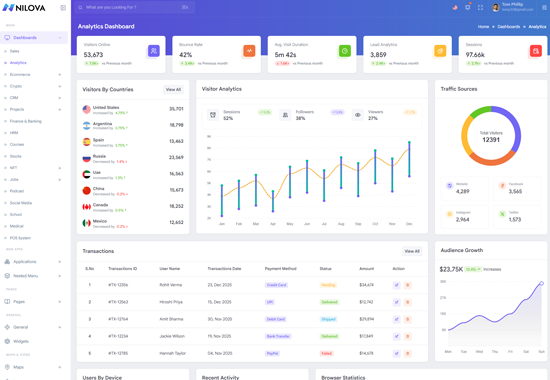Click the Followers icon in Visitor Analytics
This screenshot has width=550, height=380.
[x=285, y=115]
